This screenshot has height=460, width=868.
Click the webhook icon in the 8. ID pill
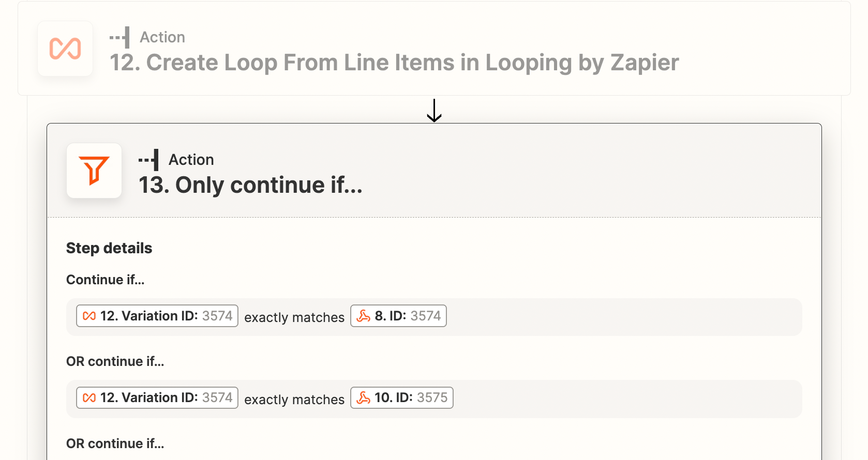[364, 316]
